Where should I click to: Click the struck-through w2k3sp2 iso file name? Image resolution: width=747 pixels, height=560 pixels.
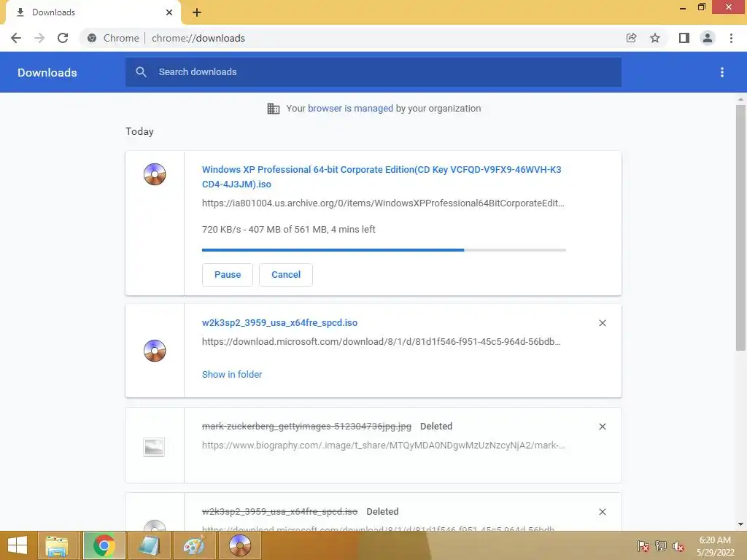279,512
